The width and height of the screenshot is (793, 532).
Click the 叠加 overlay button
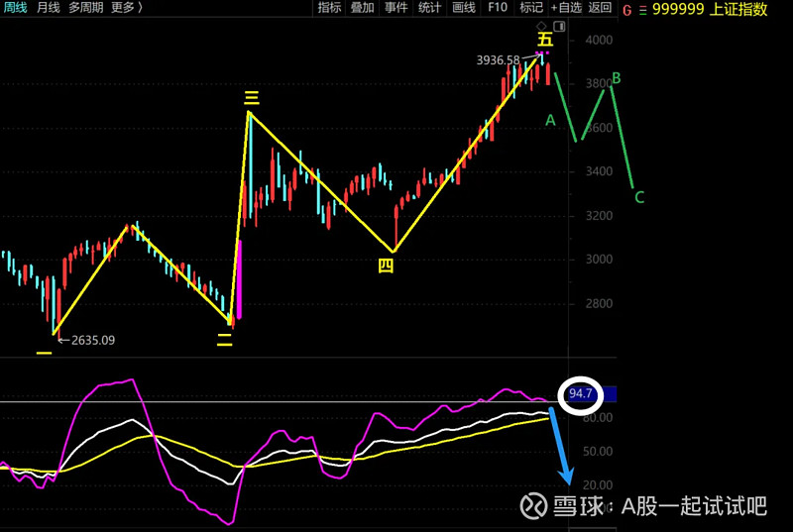(x=363, y=8)
